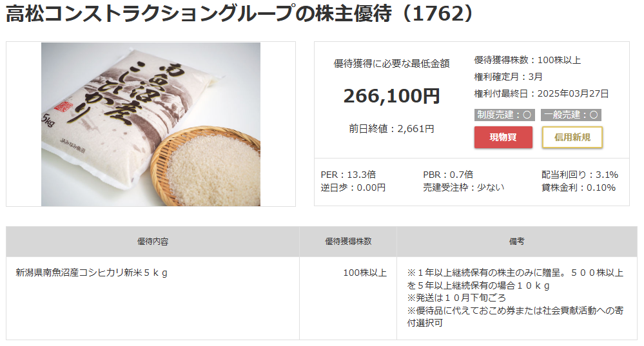Click the 100株以上 cell in the table
644x346 pixels.
(x=365, y=273)
